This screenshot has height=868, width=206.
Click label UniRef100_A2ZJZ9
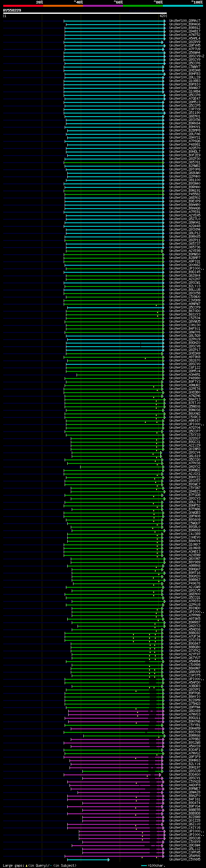(x=185, y=445)
